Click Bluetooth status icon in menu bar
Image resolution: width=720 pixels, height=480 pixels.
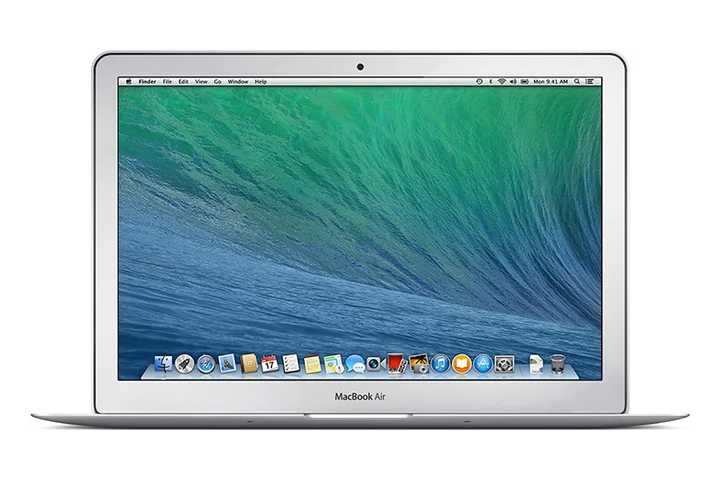pos(490,81)
